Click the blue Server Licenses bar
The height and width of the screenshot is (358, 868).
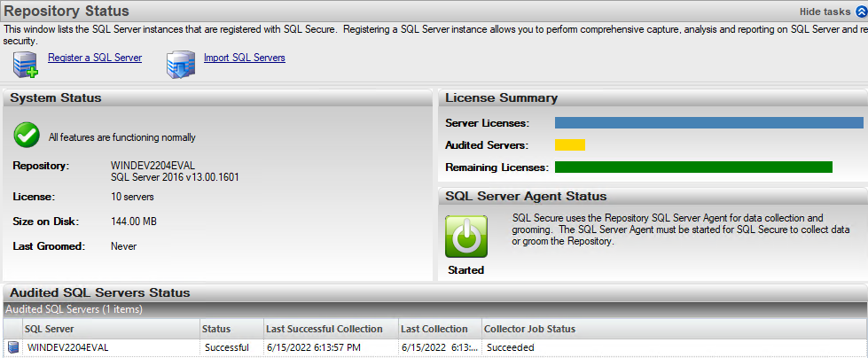point(708,123)
